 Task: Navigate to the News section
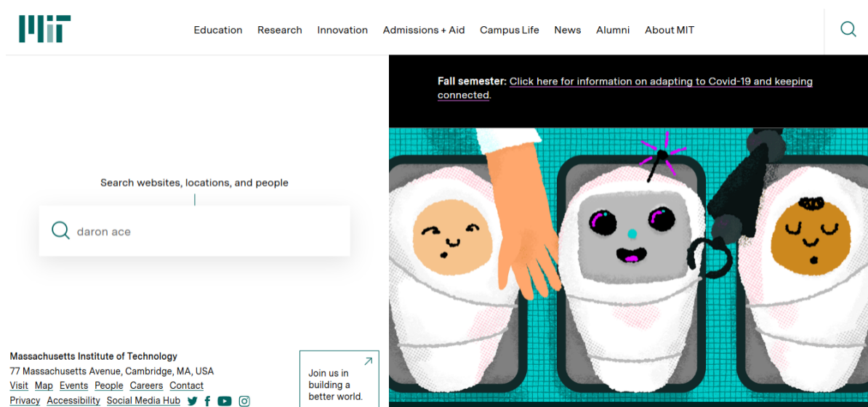click(x=567, y=30)
